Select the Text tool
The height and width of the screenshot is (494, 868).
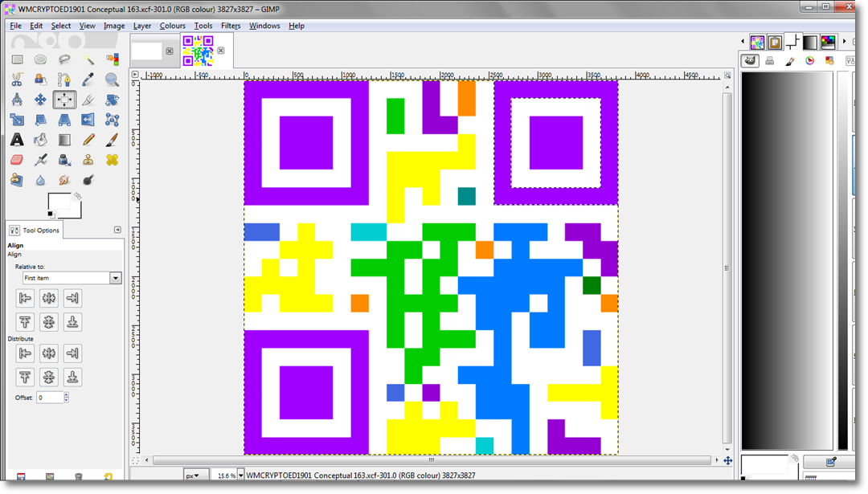(x=17, y=140)
